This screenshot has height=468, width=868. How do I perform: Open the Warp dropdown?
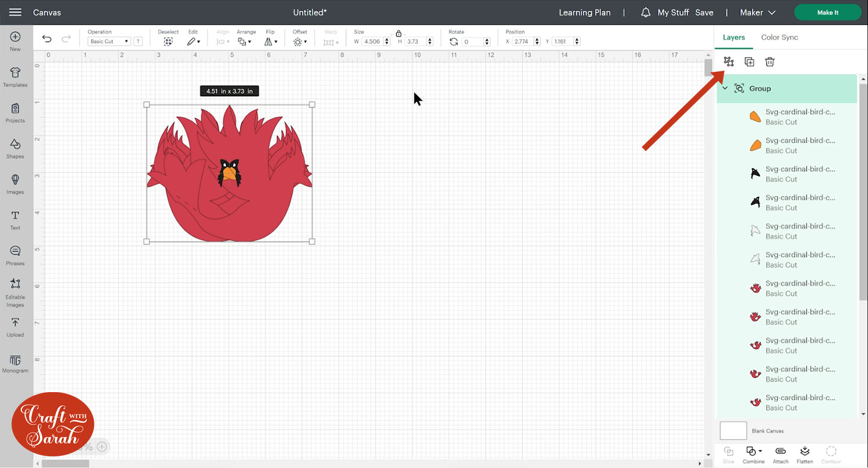tap(330, 42)
